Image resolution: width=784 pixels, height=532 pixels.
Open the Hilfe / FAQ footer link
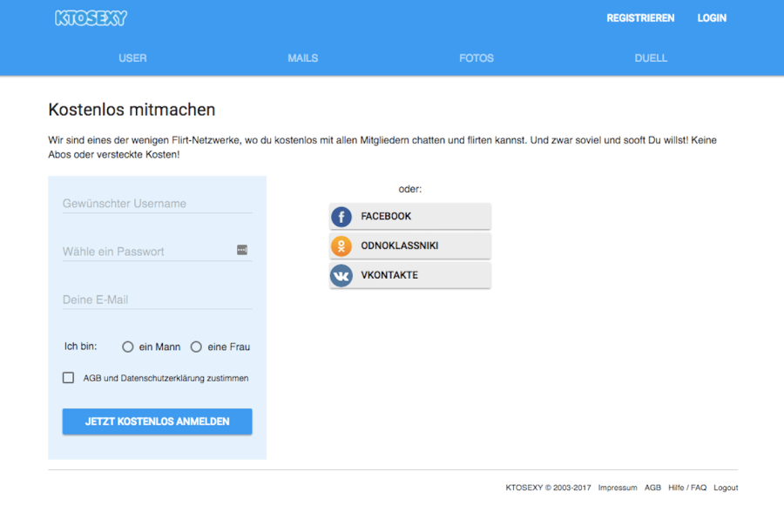point(687,488)
